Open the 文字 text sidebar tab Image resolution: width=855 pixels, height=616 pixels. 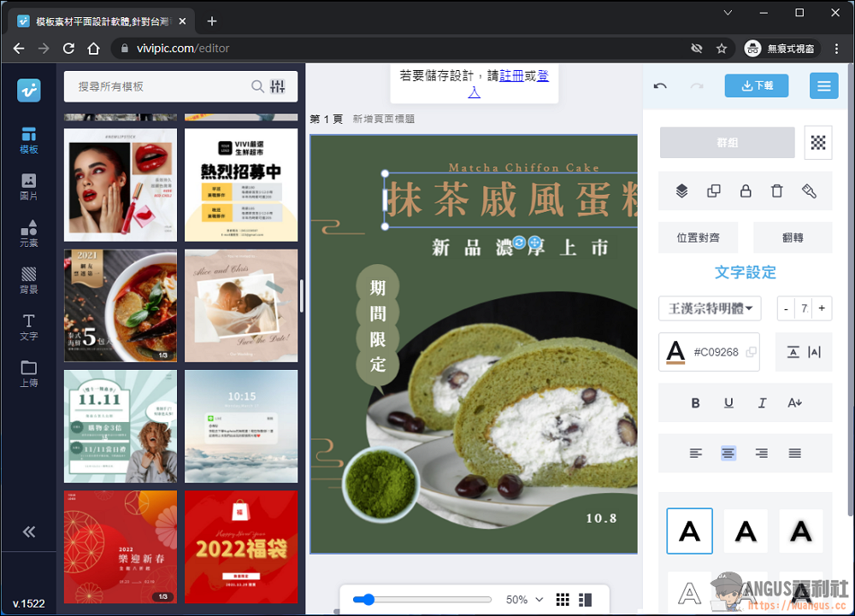pos(28,327)
